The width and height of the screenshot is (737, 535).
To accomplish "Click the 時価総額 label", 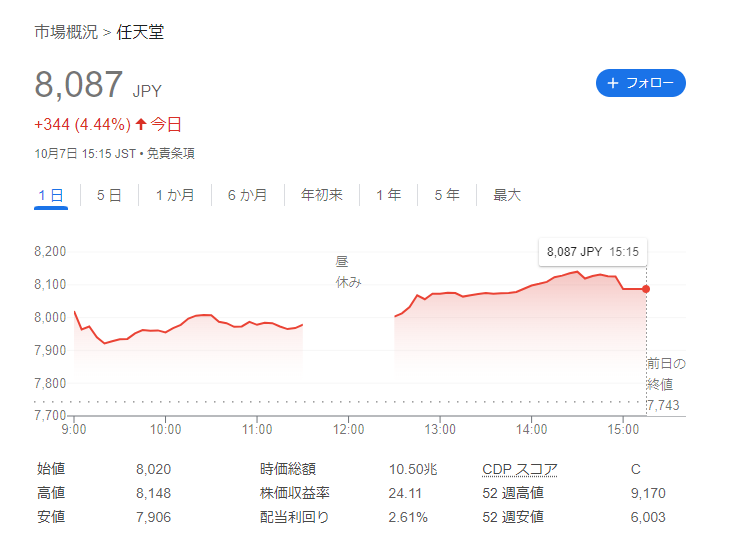I will pos(288,469).
